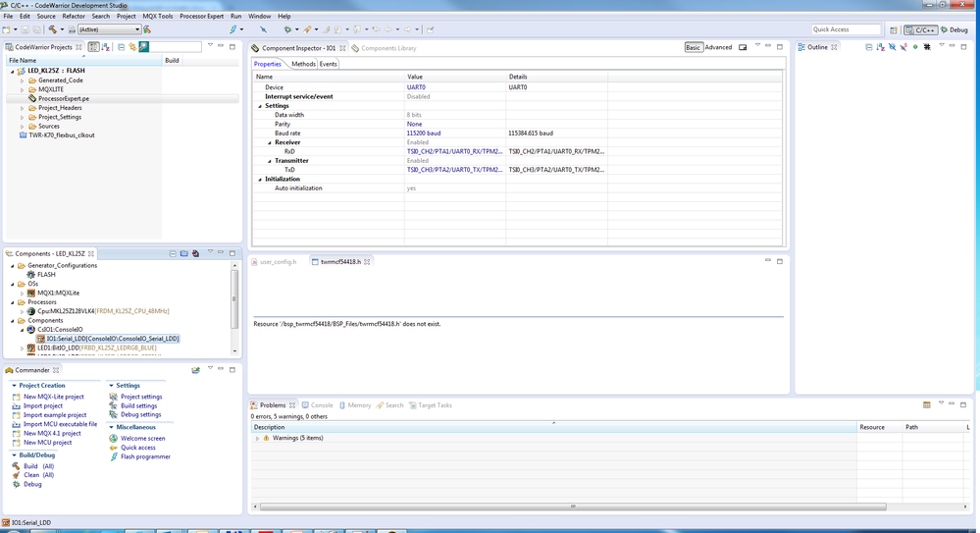Open the MQX Tools menu

[x=158, y=17]
